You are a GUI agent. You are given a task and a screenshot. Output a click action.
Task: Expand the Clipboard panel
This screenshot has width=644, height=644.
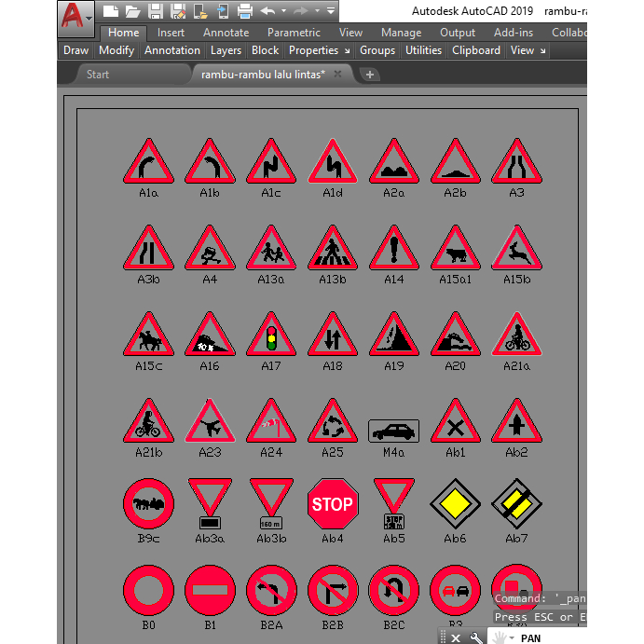pyautogui.click(x=476, y=50)
